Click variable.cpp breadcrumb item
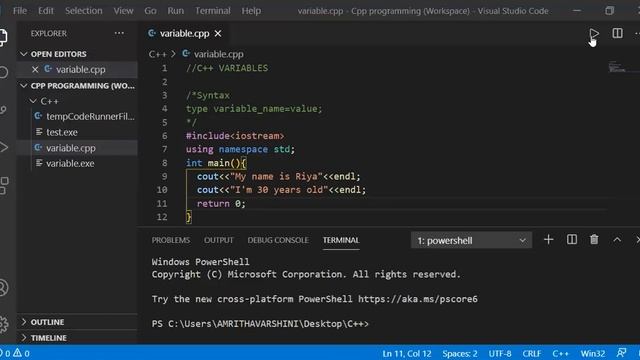Viewport: 640px width, 360px height. (x=213, y=54)
